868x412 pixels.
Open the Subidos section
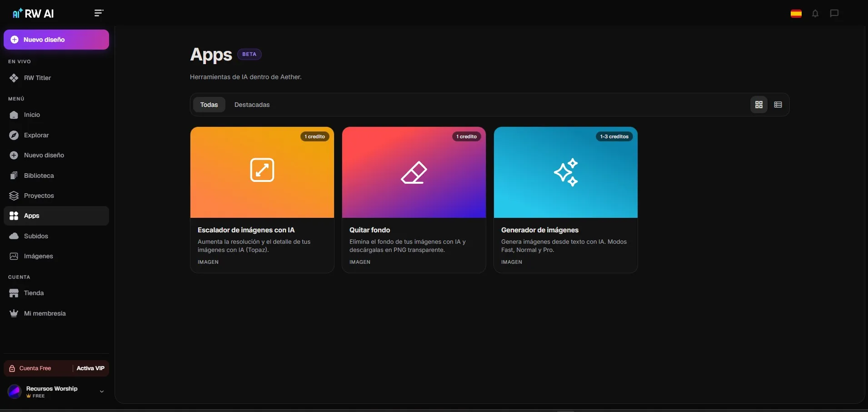(x=56, y=236)
